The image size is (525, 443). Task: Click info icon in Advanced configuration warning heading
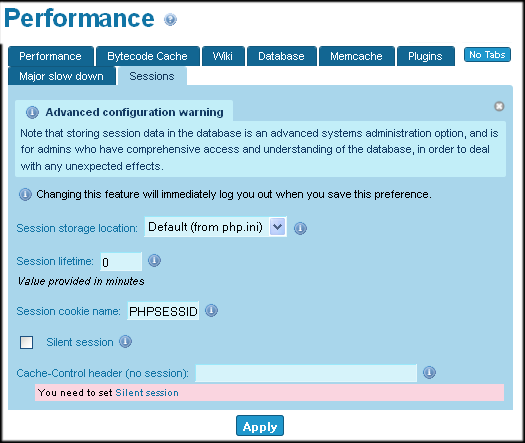point(32,112)
